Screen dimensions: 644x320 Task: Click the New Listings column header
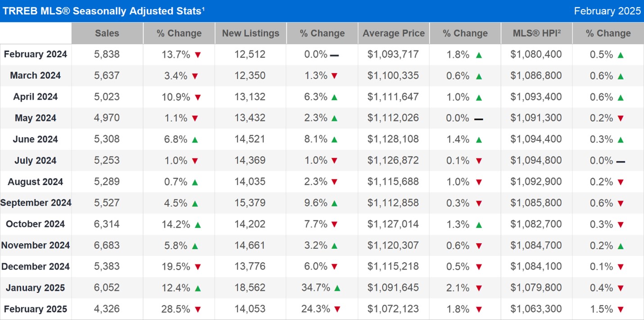pos(251,33)
